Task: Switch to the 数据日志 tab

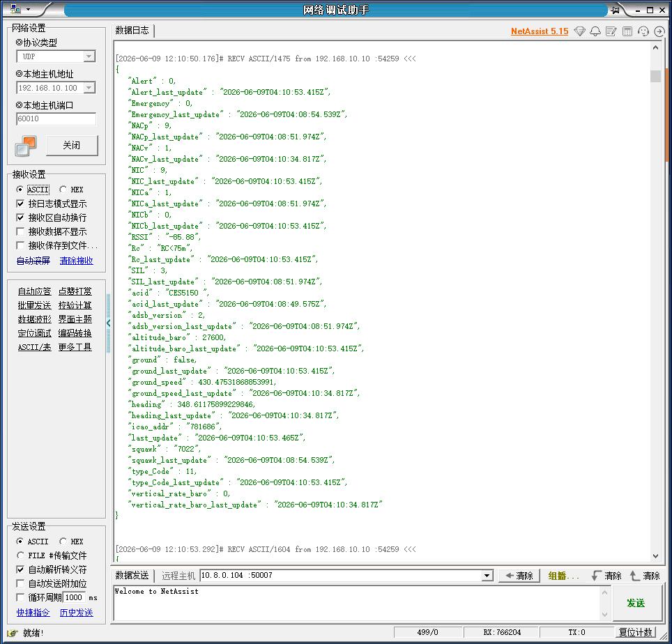Action: tap(132, 31)
